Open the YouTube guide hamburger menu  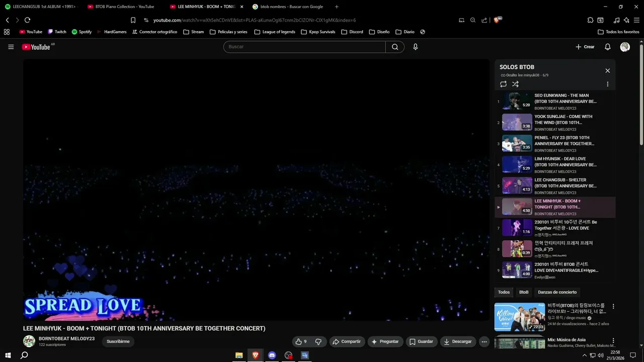11,47
